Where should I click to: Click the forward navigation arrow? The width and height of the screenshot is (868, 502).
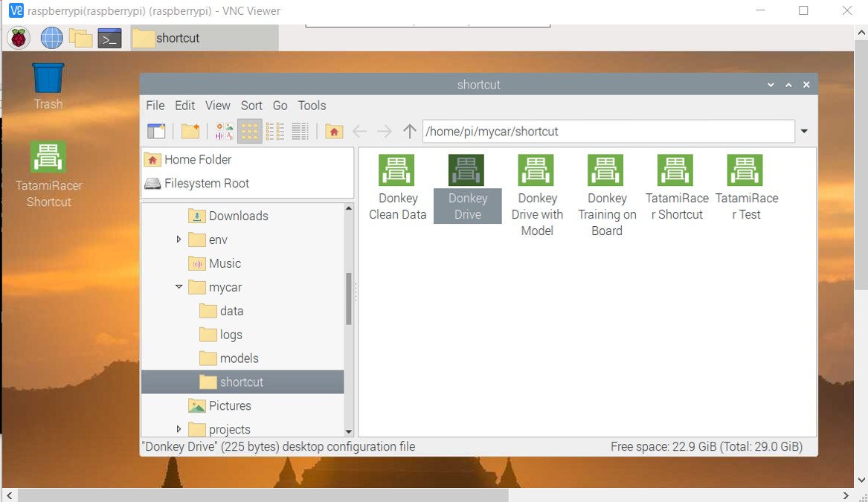pyautogui.click(x=385, y=131)
